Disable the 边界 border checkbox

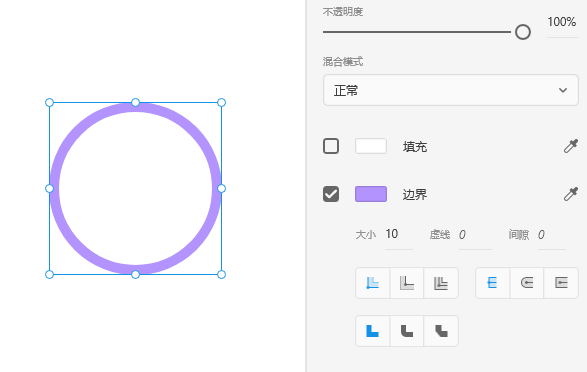[x=331, y=194]
